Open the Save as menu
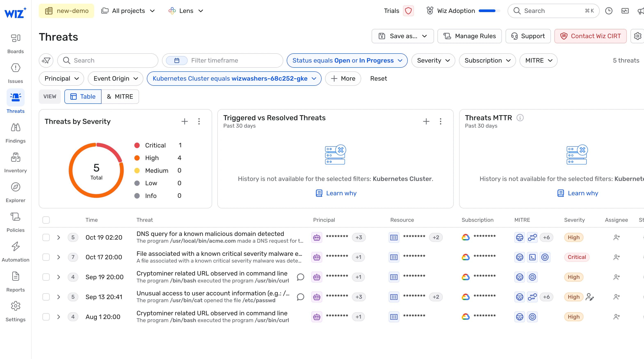644x359 pixels. (402, 36)
